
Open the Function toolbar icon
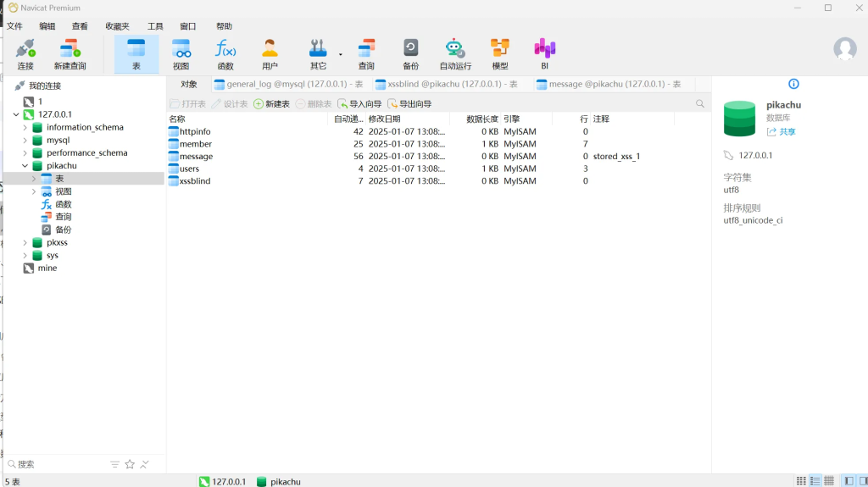coord(225,54)
